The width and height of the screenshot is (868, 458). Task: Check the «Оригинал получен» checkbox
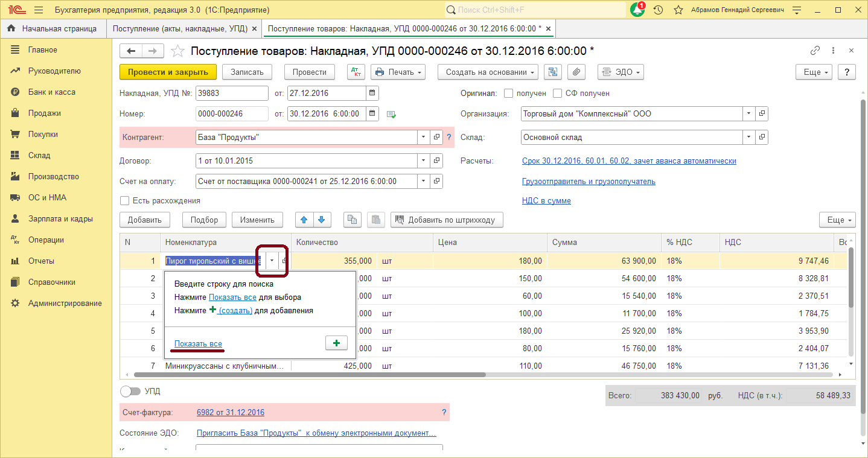(508, 94)
